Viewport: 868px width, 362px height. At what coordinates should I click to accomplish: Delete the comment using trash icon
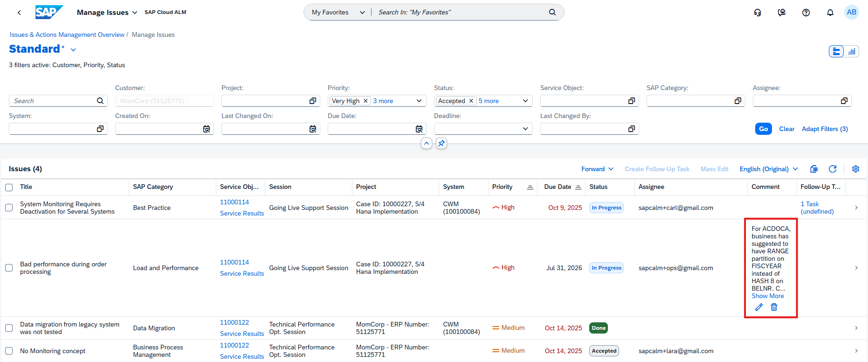click(774, 307)
